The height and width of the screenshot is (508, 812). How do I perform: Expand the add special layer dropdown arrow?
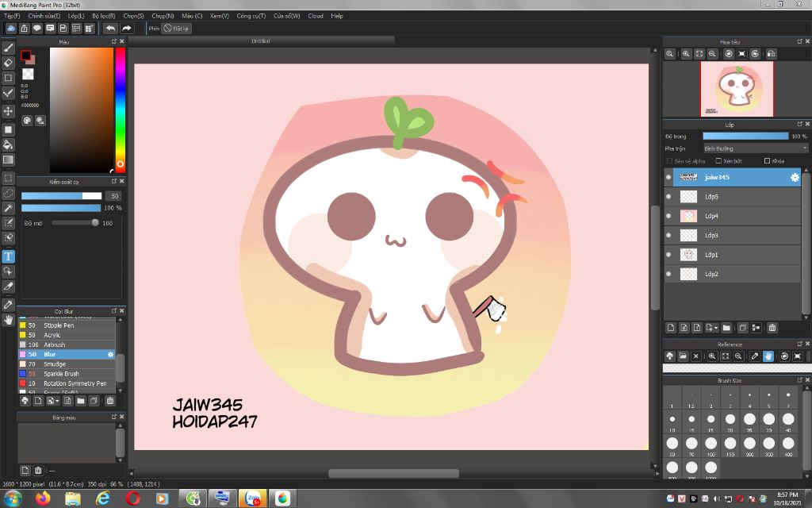[716, 328]
